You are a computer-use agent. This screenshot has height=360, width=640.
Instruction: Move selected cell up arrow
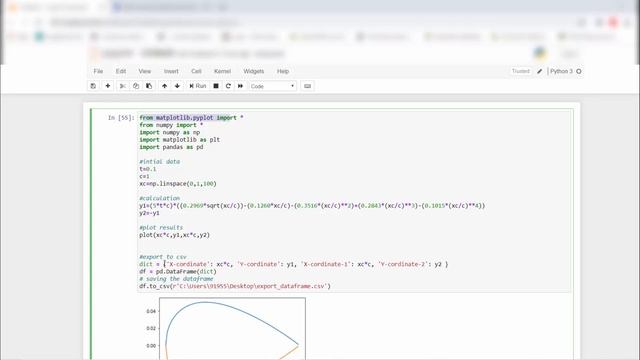coord(164,86)
